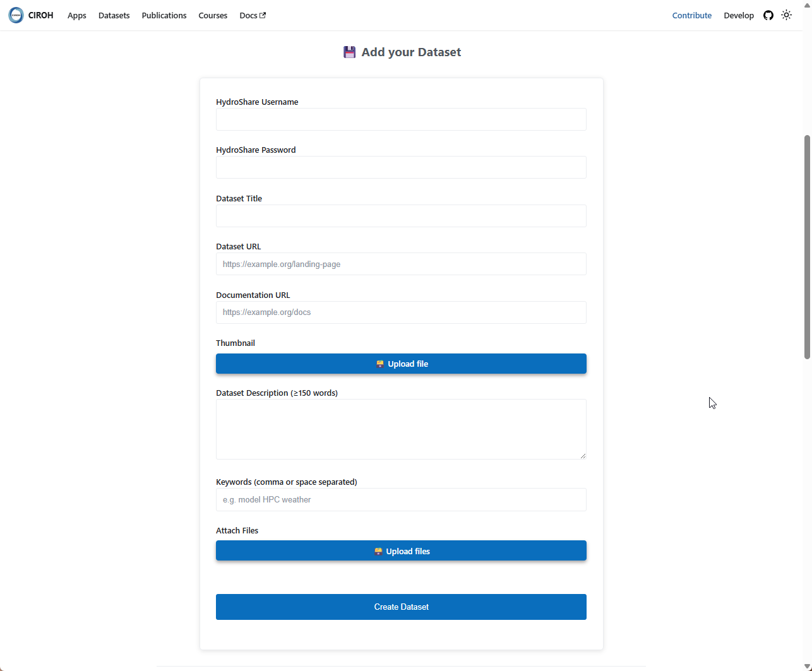Focus the HydroShare Username field
The width and height of the screenshot is (812, 671).
tap(401, 119)
